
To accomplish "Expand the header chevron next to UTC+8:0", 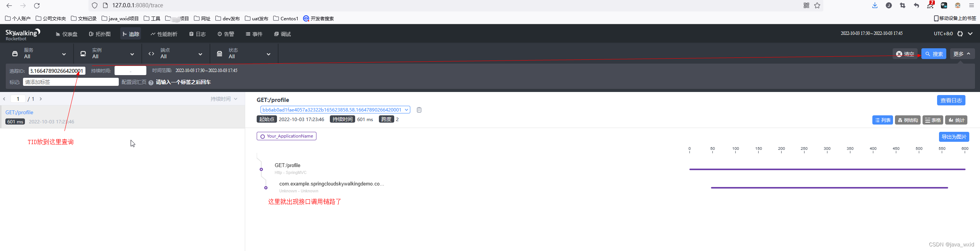I will 970,34.
